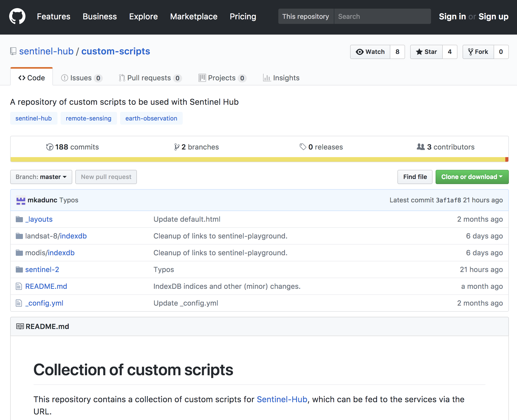Click the releases tag icon

(x=303, y=147)
